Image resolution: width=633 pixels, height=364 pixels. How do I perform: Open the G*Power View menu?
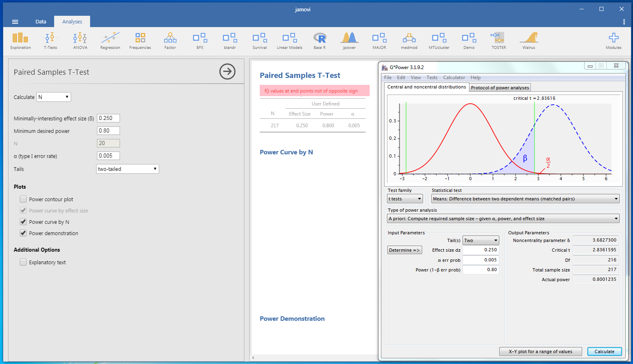coord(416,78)
